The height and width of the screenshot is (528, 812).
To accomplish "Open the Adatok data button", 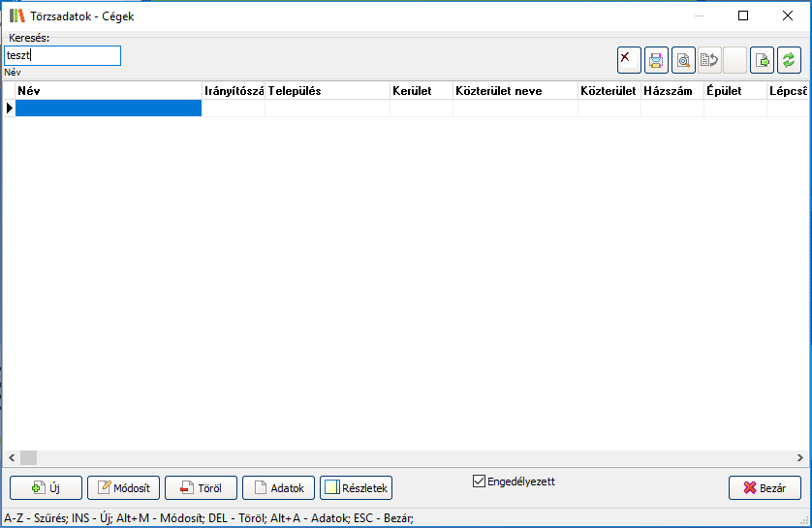I will point(278,488).
